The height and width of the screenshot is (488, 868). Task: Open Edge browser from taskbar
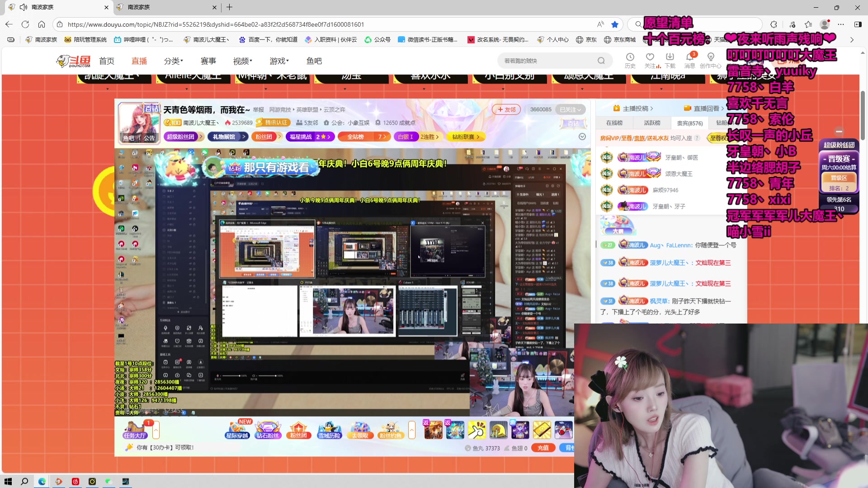point(42,481)
